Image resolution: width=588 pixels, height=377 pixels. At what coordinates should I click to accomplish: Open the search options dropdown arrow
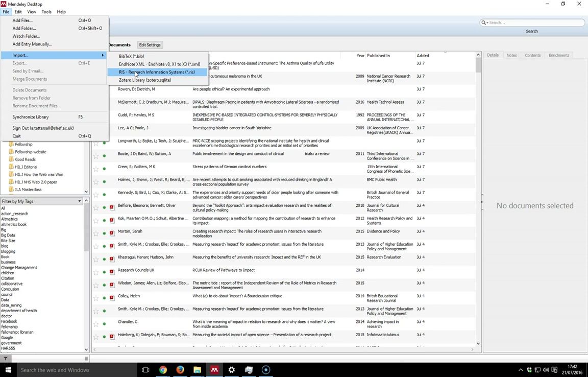point(487,23)
